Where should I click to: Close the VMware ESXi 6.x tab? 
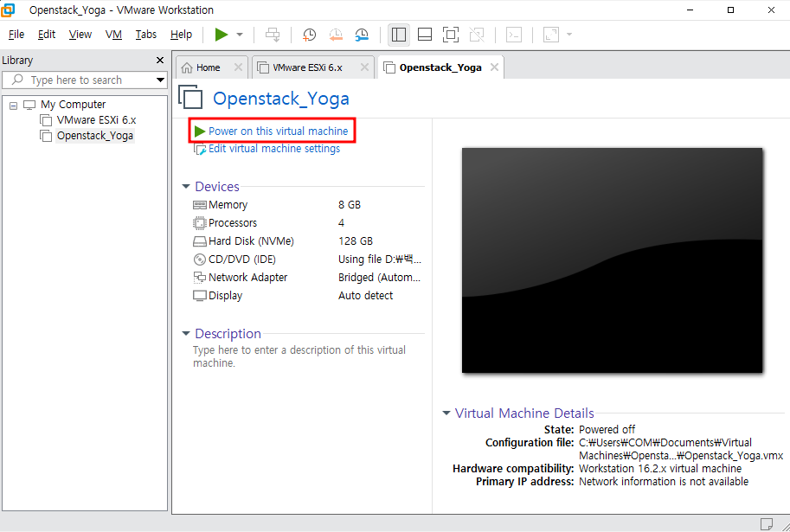pos(364,67)
